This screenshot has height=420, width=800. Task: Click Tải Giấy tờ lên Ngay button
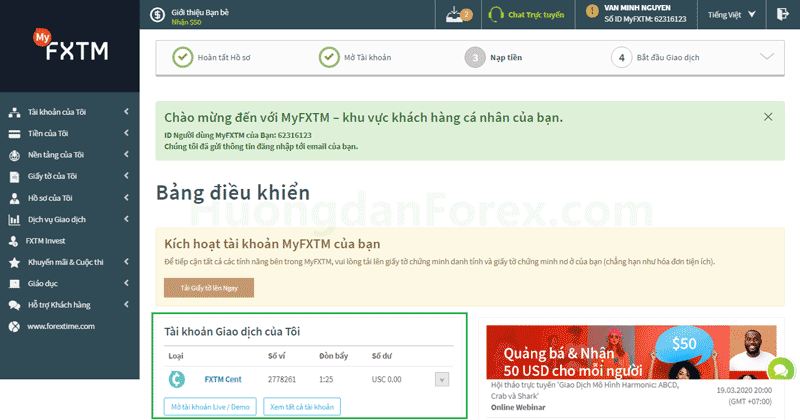pos(209,288)
